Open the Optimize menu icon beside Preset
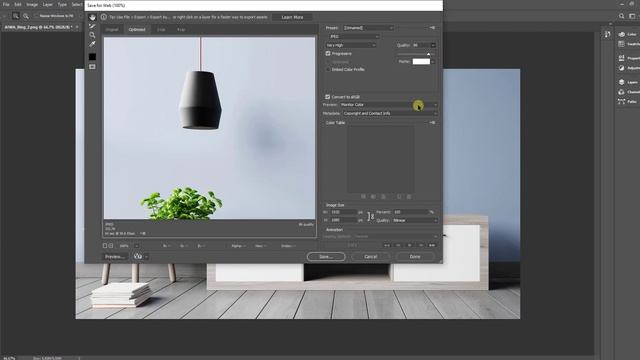Image resolution: width=640 pixels, height=360 pixels. click(432, 28)
